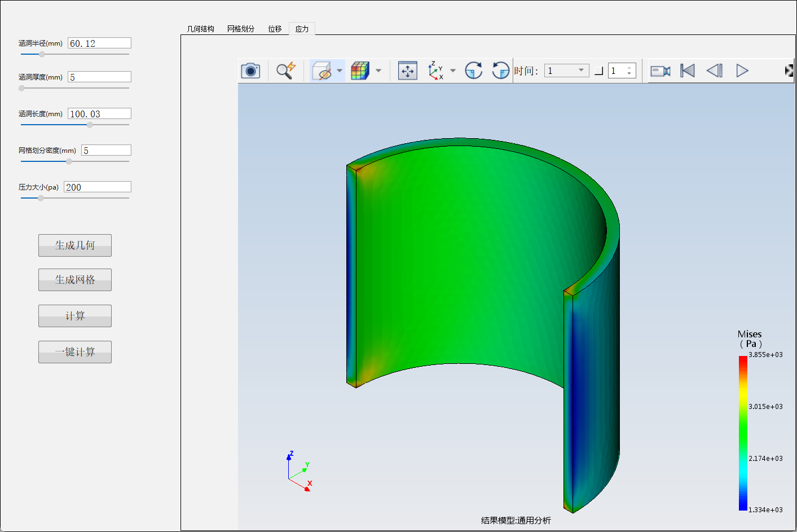Click the Mises (Pa) legend title
This screenshot has height=532, width=797.
click(x=750, y=339)
